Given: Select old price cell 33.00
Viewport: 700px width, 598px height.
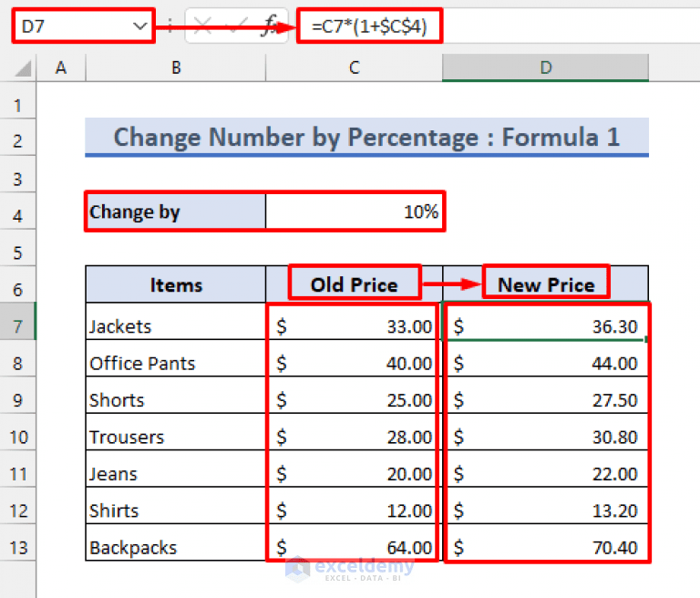Looking at the screenshot, I should coord(354,322).
